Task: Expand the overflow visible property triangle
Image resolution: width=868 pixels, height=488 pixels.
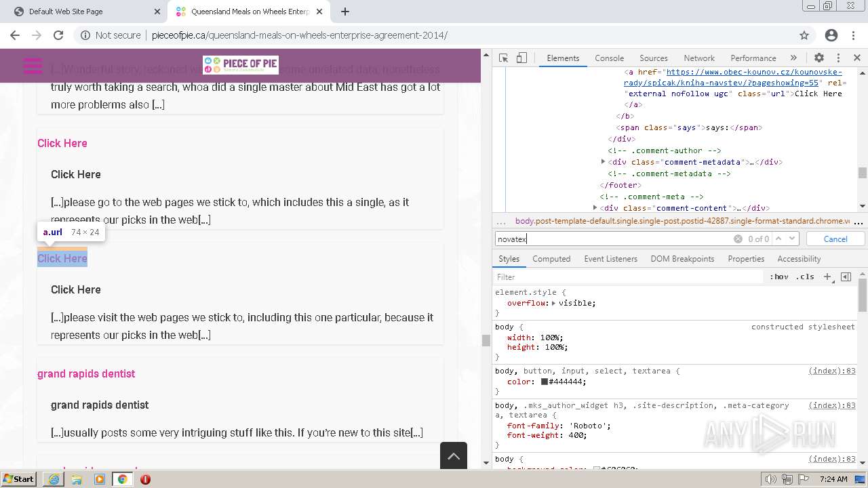Action: [554, 303]
